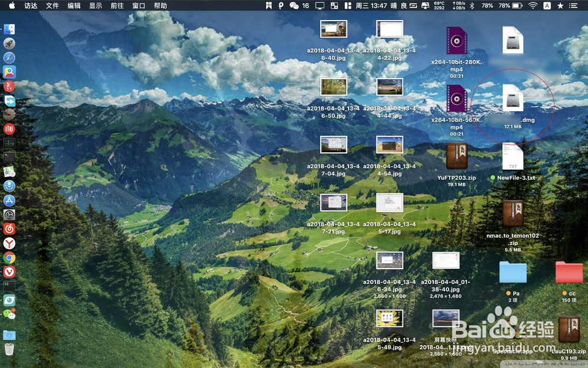
Task: Open the Apple menu
Action: (x=11, y=5)
